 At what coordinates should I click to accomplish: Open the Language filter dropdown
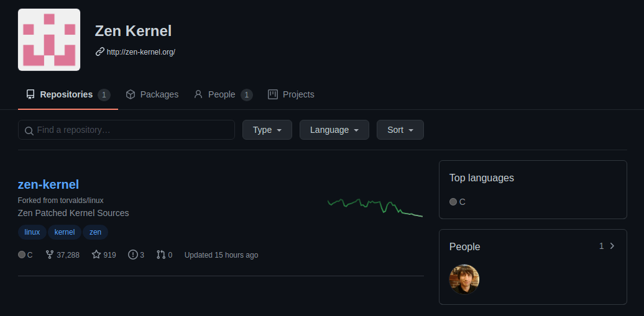tap(334, 130)
